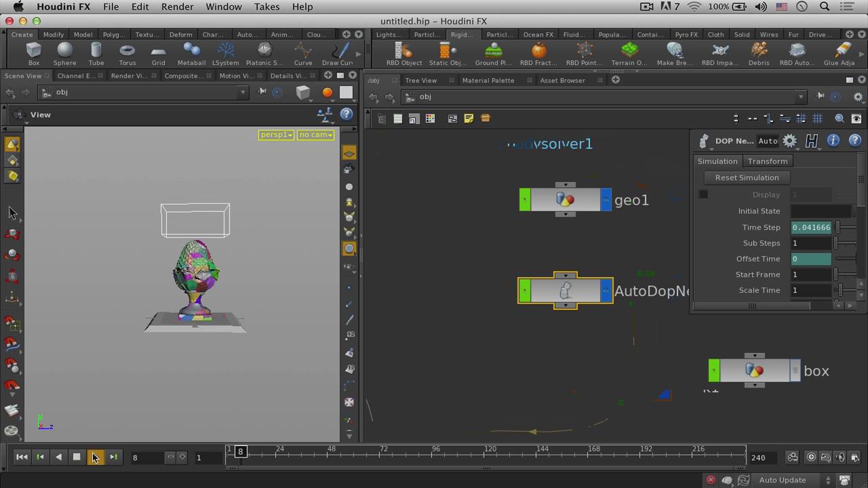Image resolution: width=868 pixels, height=488 pixels.
Task: Stop playback with the stop button
Action: [77, 457]
